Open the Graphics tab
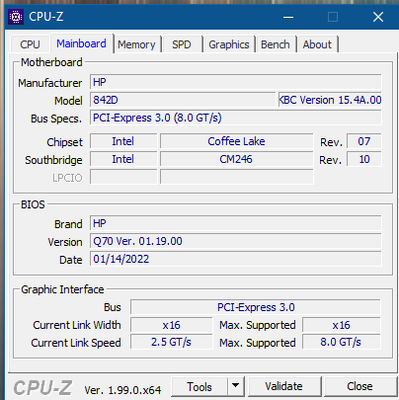This screenshot has height=400, width=399. click(229, 44)
